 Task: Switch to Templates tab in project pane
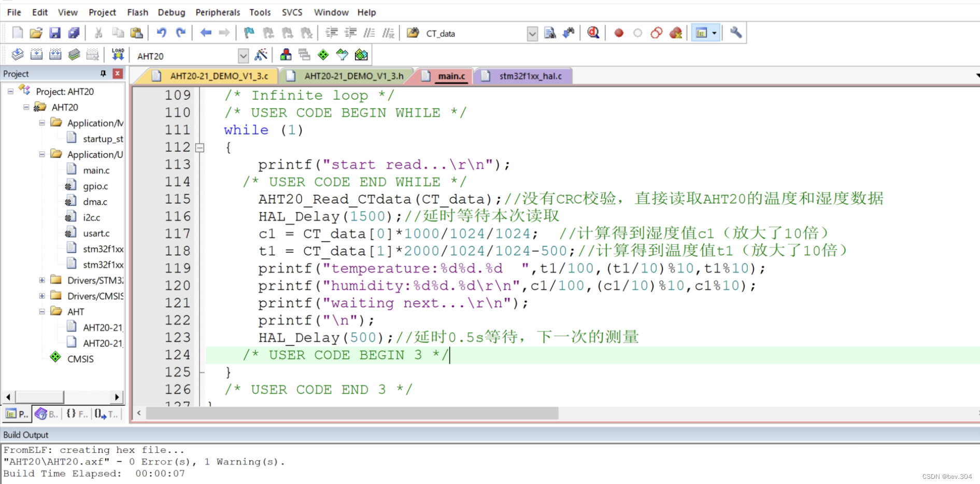pyautogui.click(x=107, y=414)
